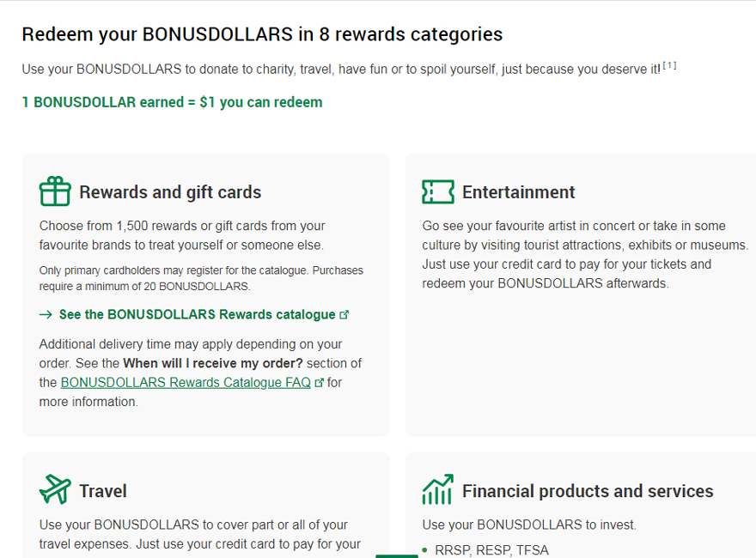The height and width of the screenshot is (558, 756).
Task: Click the Only primary cardholders fine print
Action: pos(201,278)
